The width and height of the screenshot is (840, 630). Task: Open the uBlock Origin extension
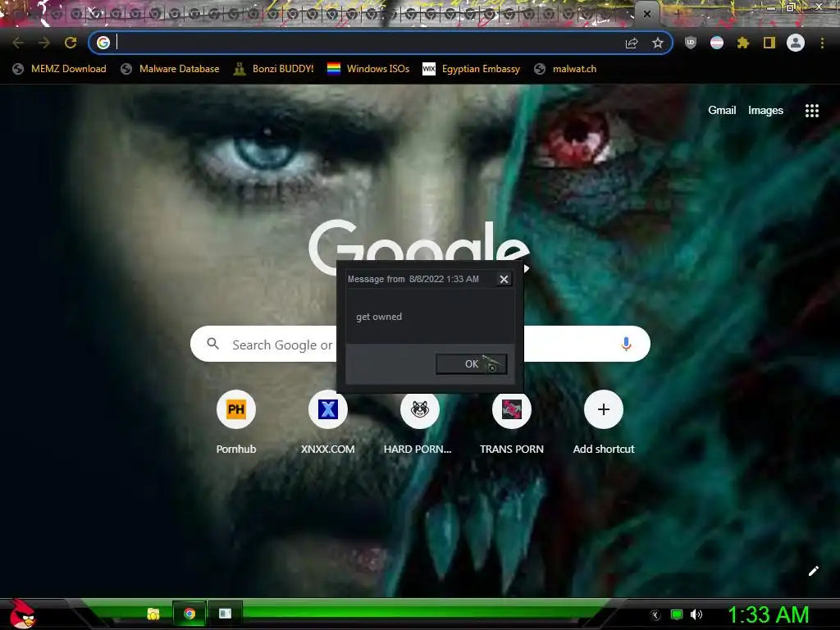[x=691, y=43]
